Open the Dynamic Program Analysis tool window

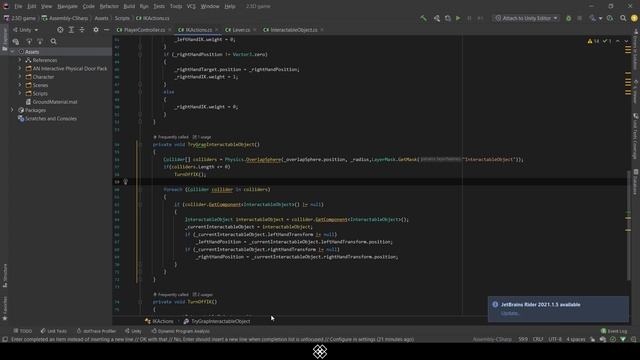click(x=180, y=331)
